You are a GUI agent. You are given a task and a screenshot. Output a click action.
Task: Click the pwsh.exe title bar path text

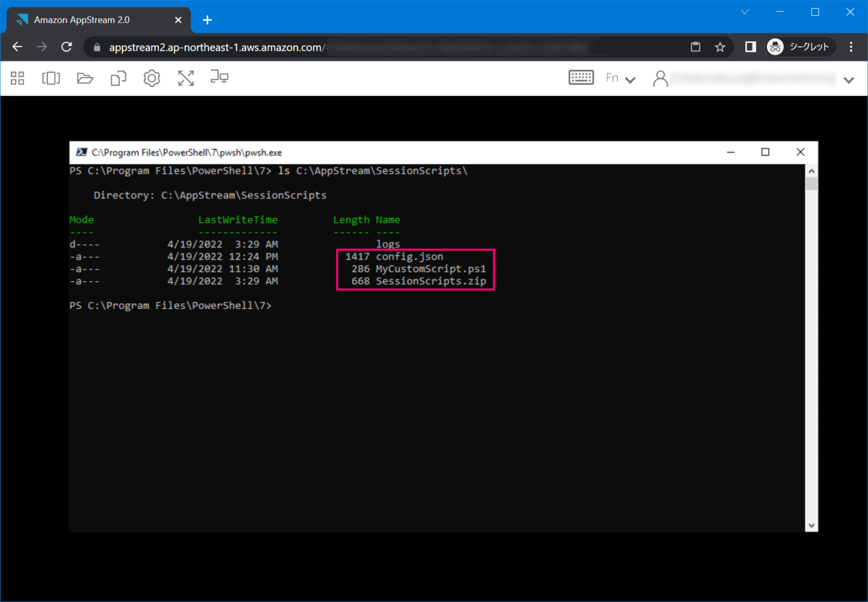click(186, 152)
